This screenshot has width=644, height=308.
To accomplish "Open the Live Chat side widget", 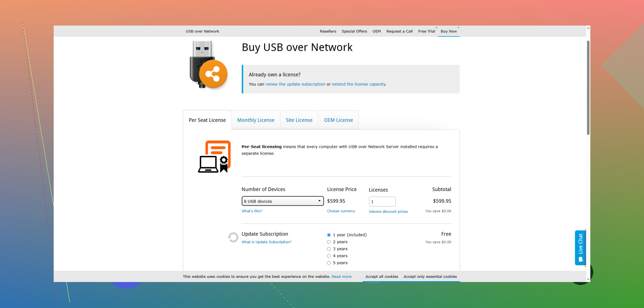I will point(580,248).
